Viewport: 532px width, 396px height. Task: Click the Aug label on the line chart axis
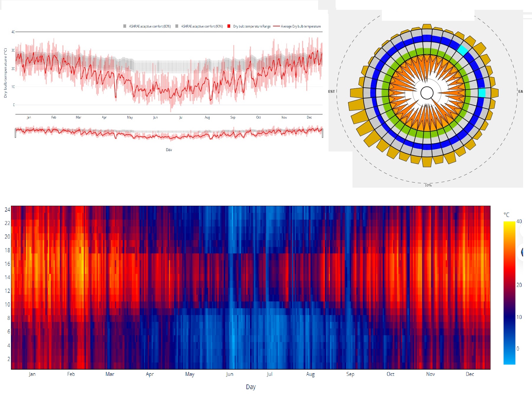(x=207, y=117)
